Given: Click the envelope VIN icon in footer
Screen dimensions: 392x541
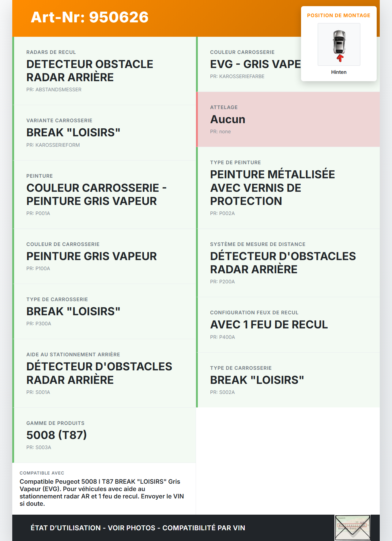Looking at the screenshot, I should tap(352, 528).
